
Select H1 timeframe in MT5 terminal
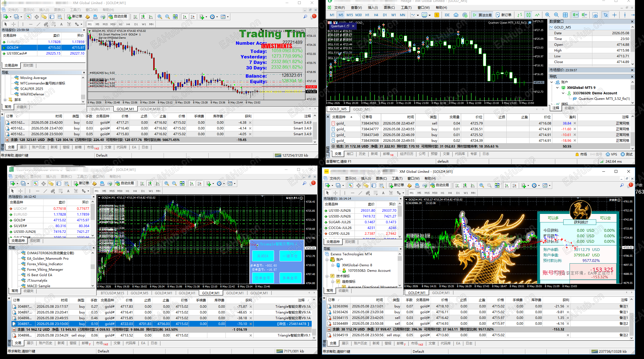tap(367, 15)
